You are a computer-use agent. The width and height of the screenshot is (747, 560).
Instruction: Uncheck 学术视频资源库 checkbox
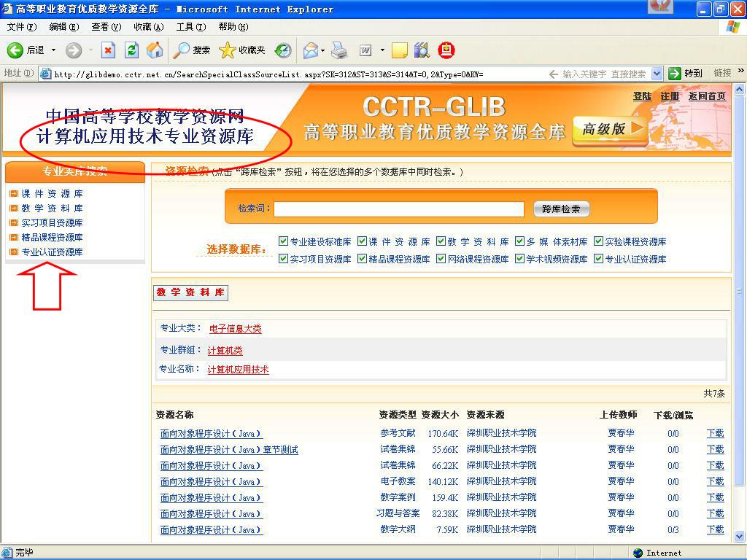coord(519,259)
